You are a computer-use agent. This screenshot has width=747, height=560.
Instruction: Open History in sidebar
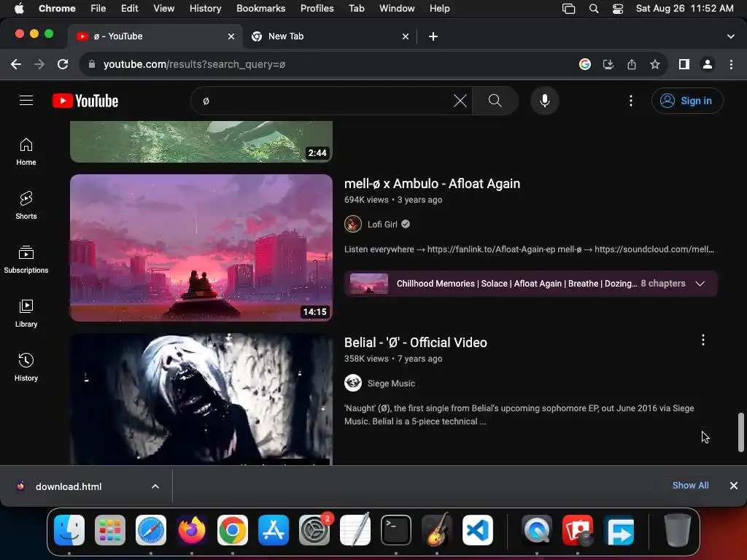point(26,367)
